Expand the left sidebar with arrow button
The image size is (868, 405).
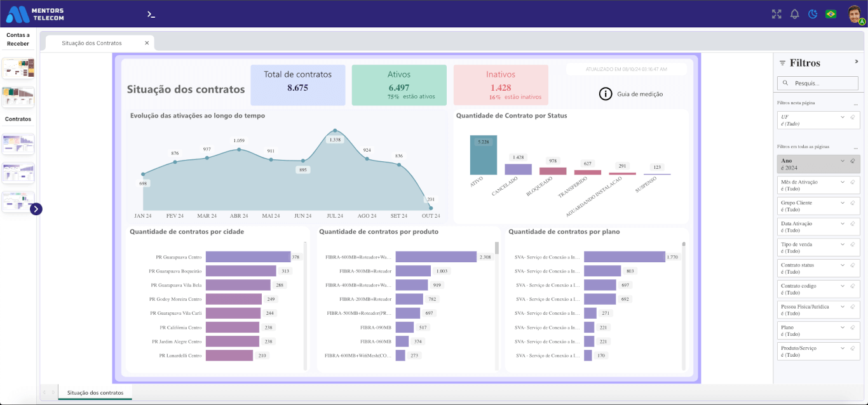pos(36,209)
